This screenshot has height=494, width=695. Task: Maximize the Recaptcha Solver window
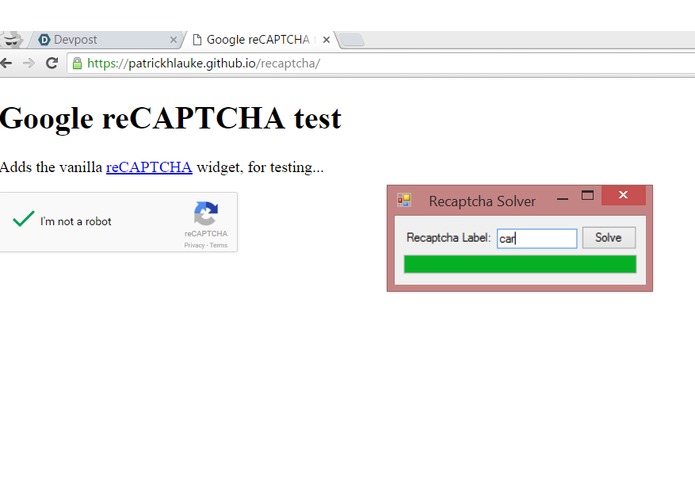(587, 195)
